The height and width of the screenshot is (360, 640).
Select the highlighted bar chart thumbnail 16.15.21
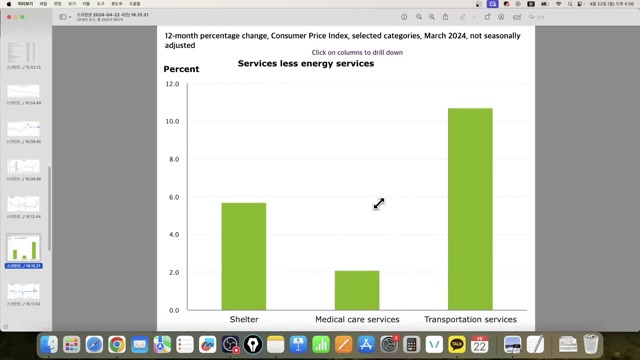tap(23, 248)
